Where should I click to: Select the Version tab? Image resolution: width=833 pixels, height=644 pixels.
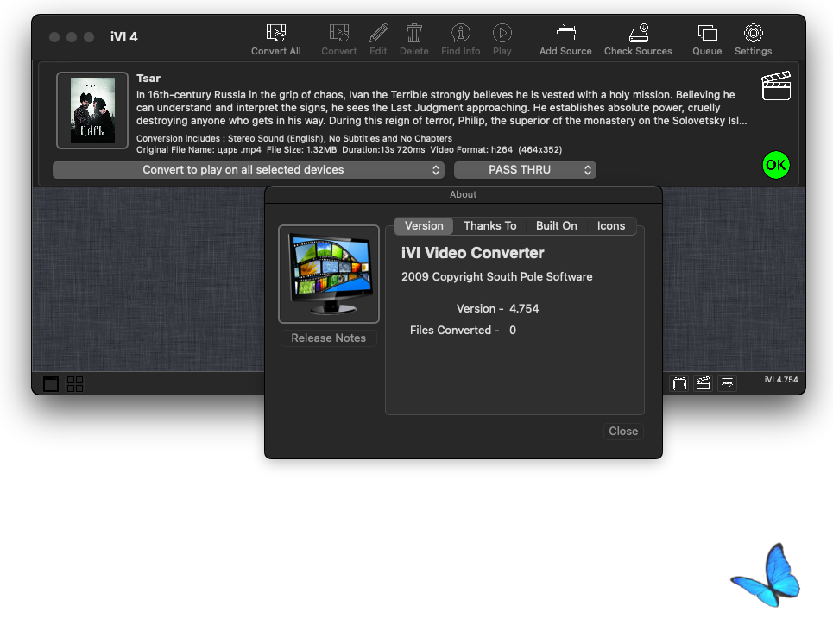(x=424, y=226)
